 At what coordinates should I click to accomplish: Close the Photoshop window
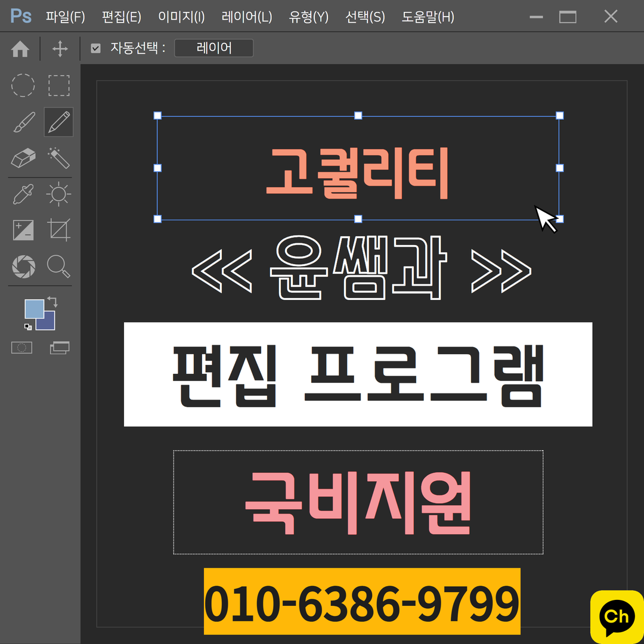pos(611,17)
